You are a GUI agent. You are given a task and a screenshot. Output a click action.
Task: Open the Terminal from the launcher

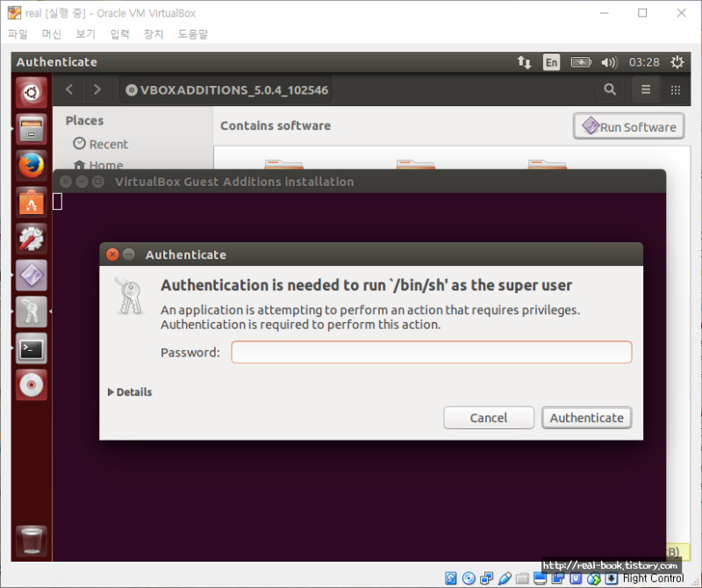(32, 348)
